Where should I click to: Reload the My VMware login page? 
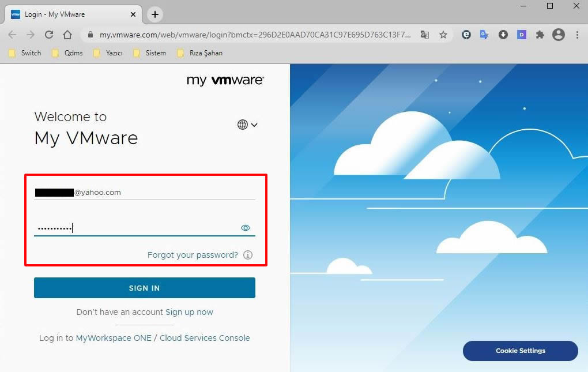(49, 35)
